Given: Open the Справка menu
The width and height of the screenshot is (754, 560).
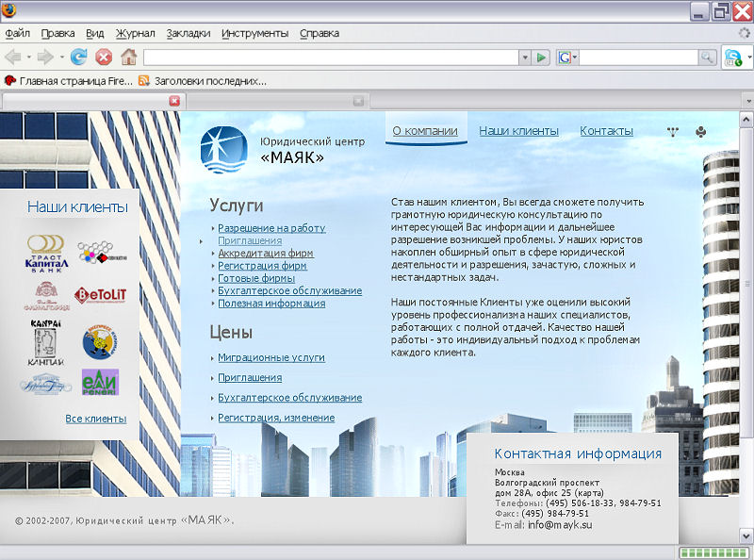Looking at the screenshot, I should coord(320,33).
